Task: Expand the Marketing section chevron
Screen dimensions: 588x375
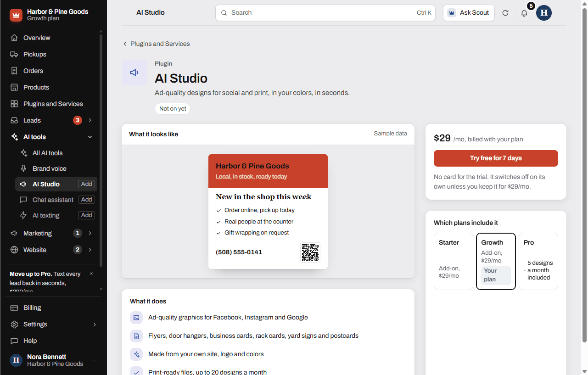Action: click(90, 233)
